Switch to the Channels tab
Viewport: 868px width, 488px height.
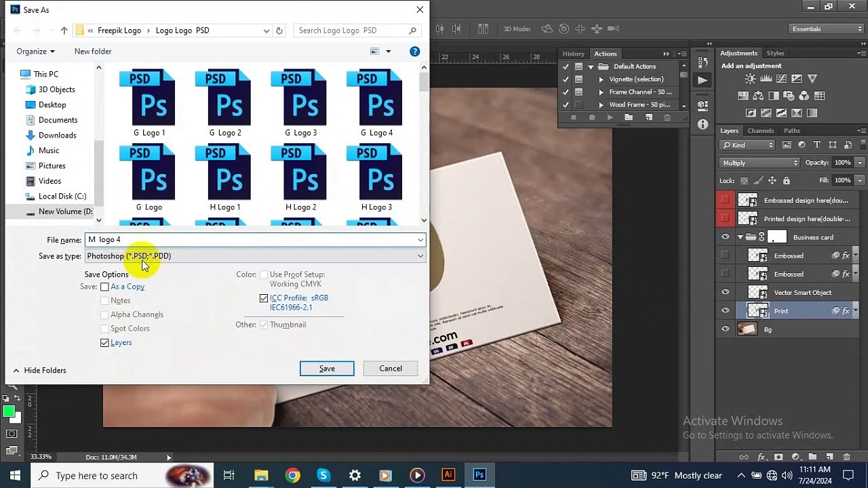[760, 131]
